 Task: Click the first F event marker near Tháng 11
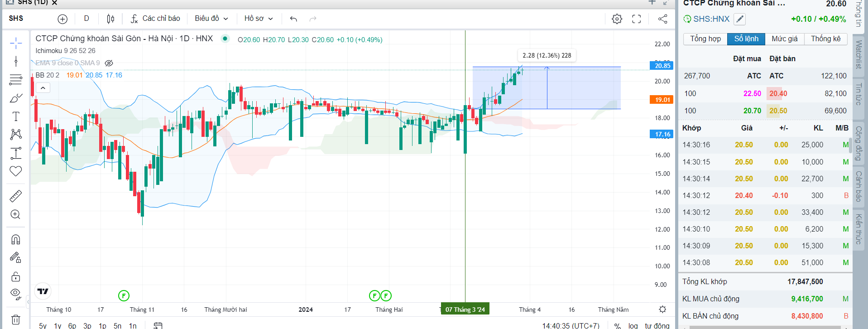[124, 296]
